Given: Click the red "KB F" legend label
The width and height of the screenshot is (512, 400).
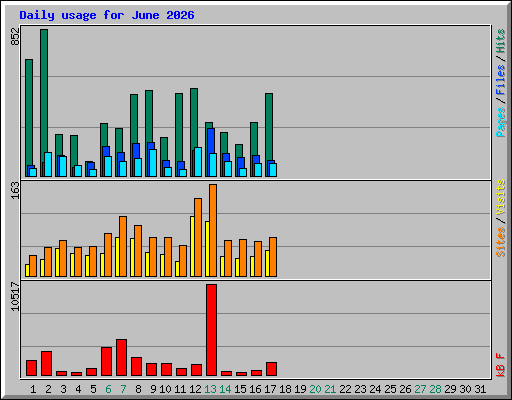Looking at the screenshot, I should [x=500, y=365].
